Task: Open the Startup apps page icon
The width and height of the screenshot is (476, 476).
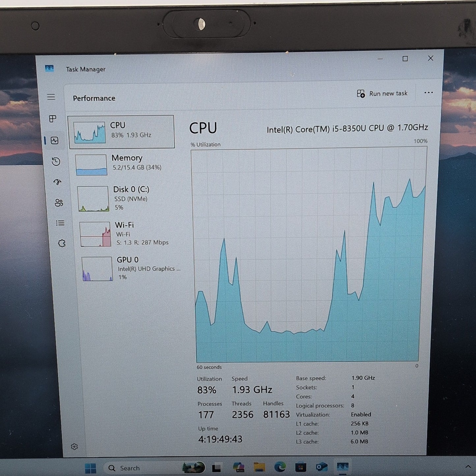Action: coord(58,182)
